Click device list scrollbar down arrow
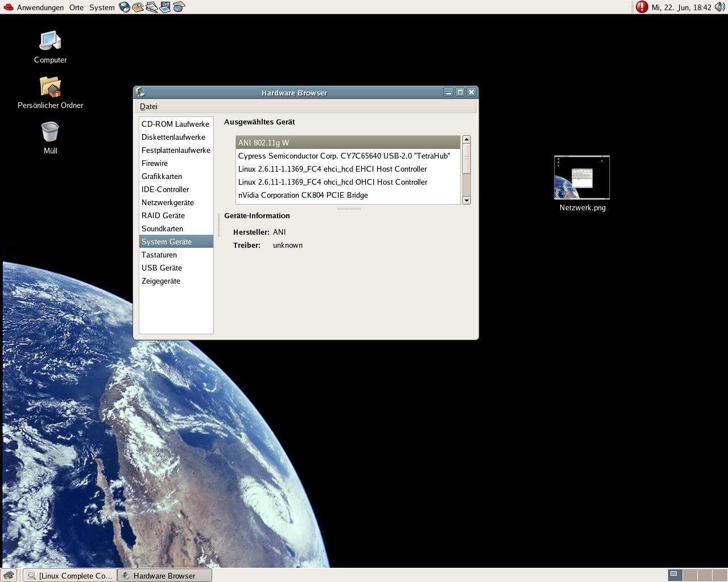The width and height of the screenshot is (728, 582). 466,200
